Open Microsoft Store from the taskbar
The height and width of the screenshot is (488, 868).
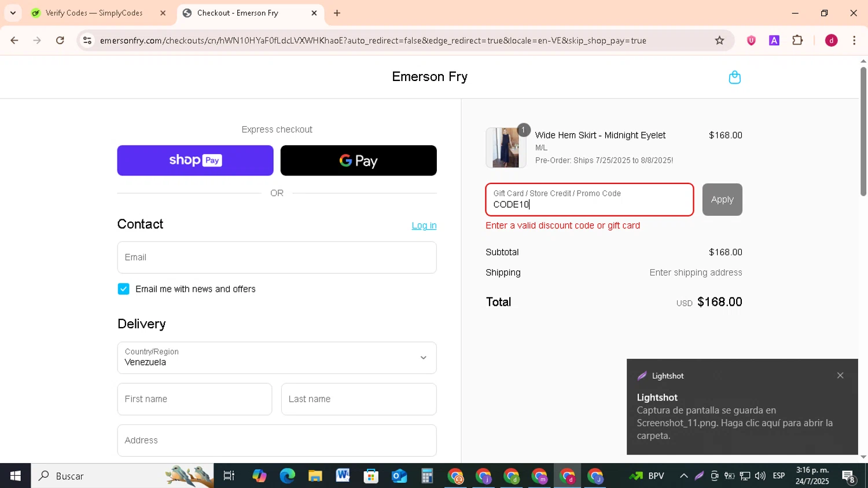371,476
